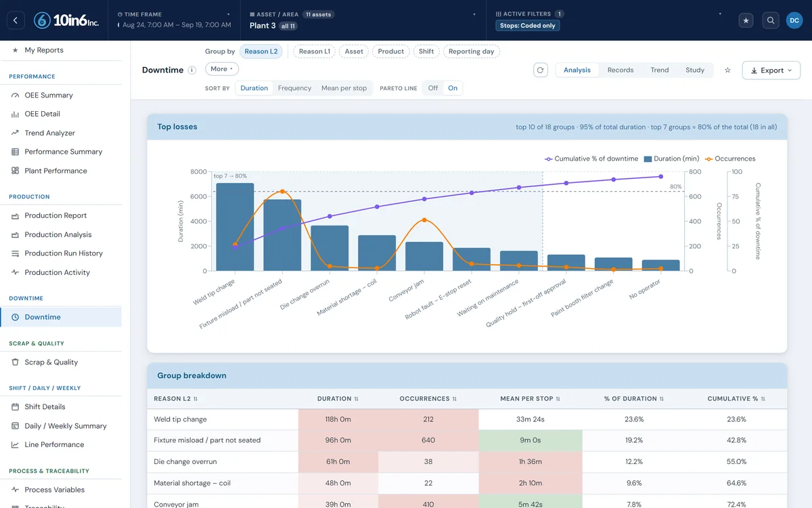Group by Reporting day chip
The image size is (812, 508).
[x=471, y=51]
